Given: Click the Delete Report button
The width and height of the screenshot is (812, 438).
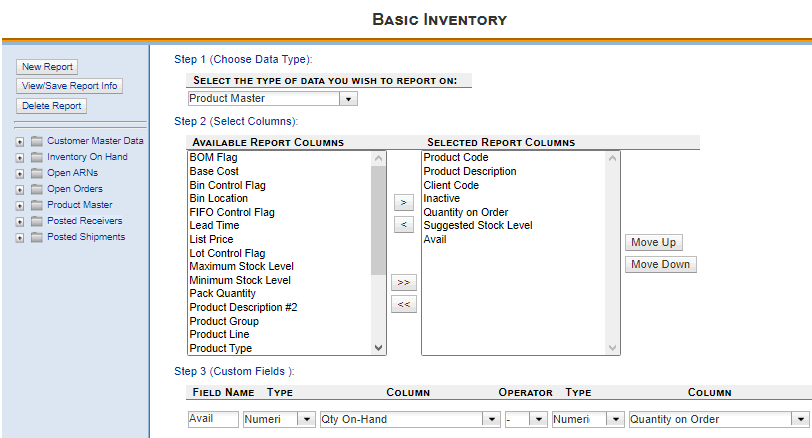Looking at the screenshot, I should [51, 106].
